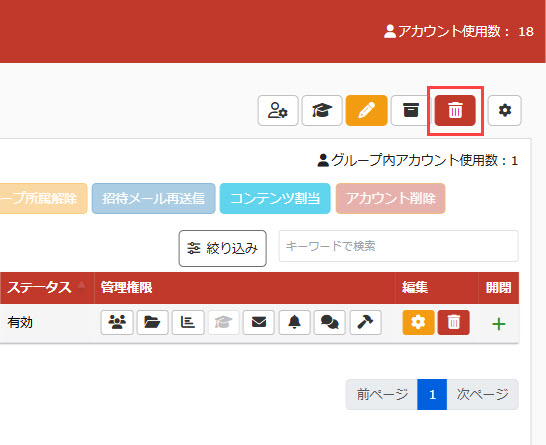The width and height of the screenshot is (546, 445).
Task: Click the archive box icon button
Action: pos(411,110)
